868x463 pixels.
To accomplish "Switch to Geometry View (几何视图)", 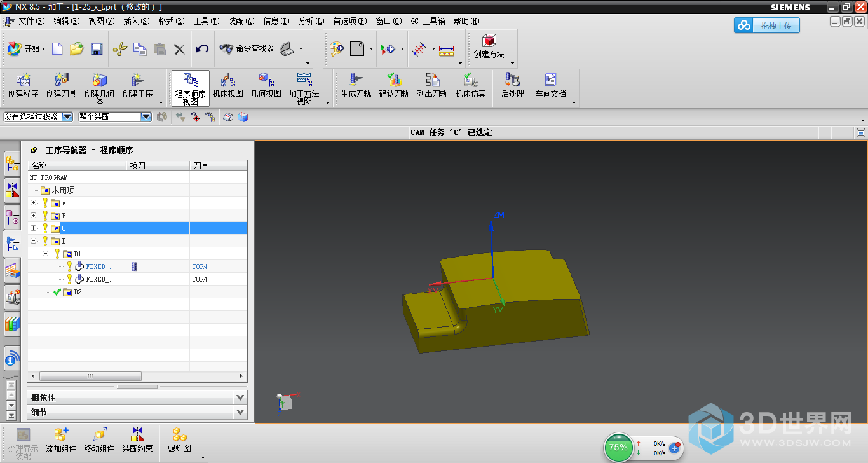I will click(266, 86).
